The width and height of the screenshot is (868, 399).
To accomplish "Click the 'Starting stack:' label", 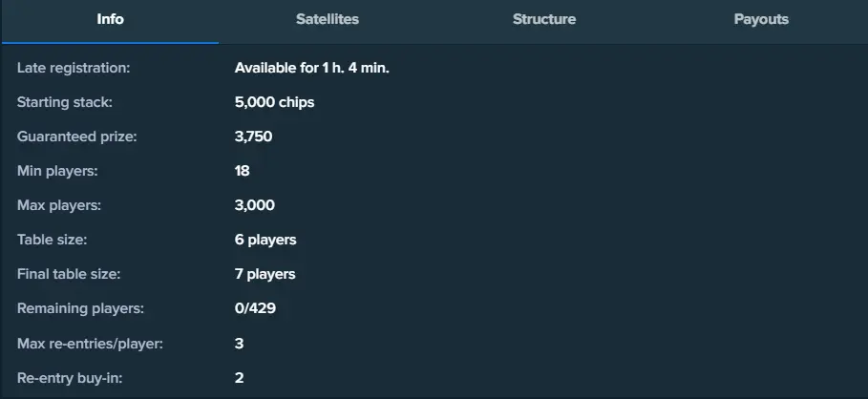I will pyautogui.click(x=65, y=102).
